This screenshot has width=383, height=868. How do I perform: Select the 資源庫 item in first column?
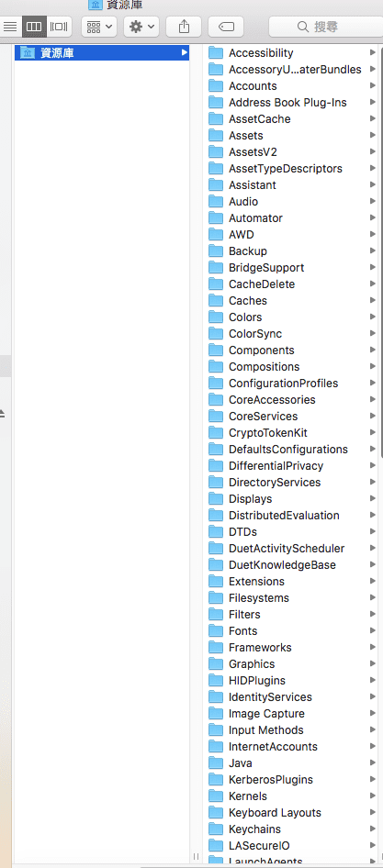pyautogui.click(x=101, y=53)
